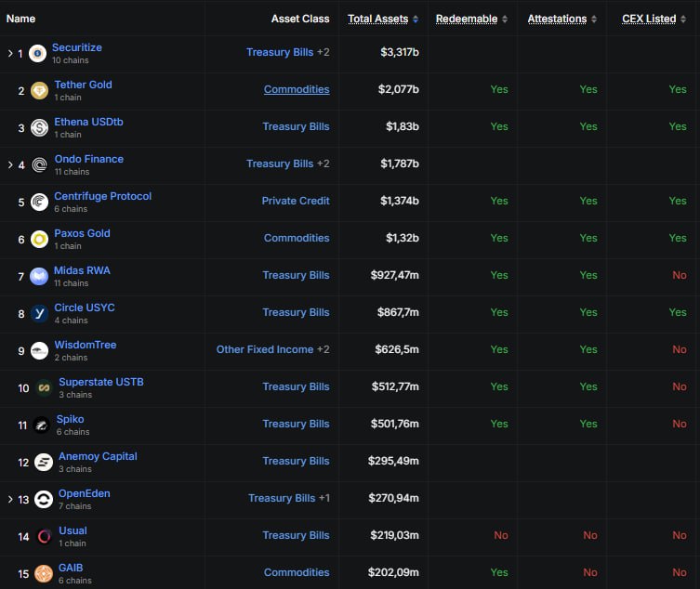Click the Paxos Gold logo icon
The width and height of the screenshot is (700, 589).
pos(39,239)
